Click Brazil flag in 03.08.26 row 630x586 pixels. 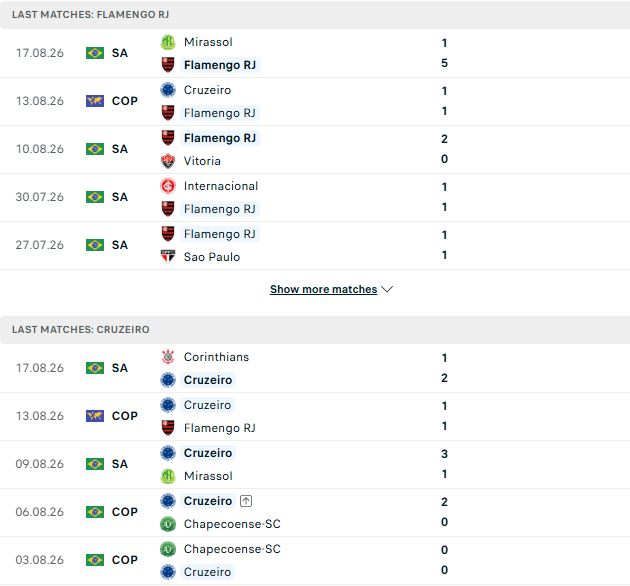pos(95,560)
